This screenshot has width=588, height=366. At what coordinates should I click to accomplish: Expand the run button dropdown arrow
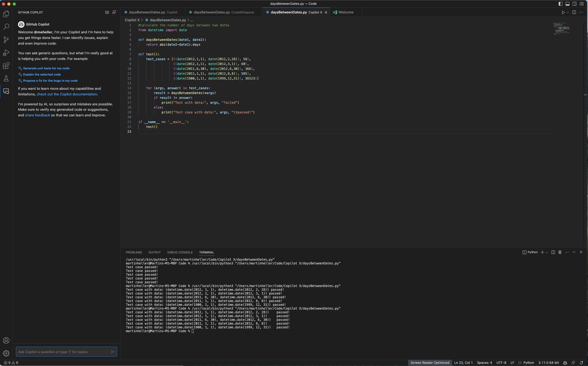pos(568,12)
